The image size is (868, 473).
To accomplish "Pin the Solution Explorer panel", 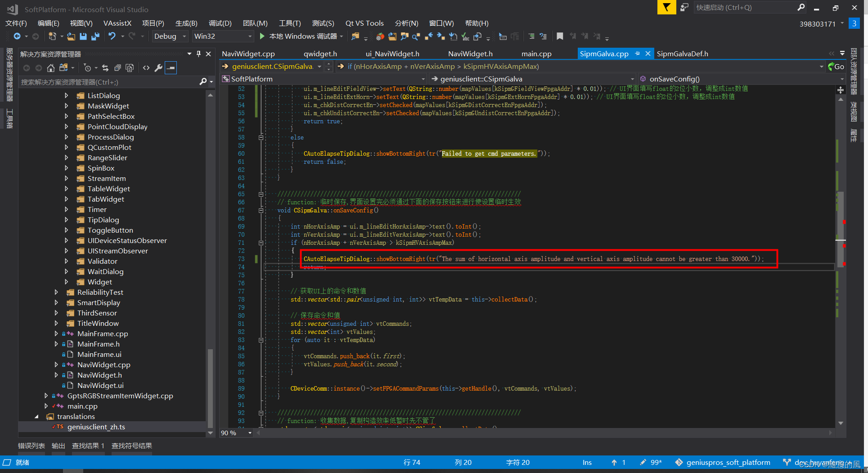I will tap(198, 54).
